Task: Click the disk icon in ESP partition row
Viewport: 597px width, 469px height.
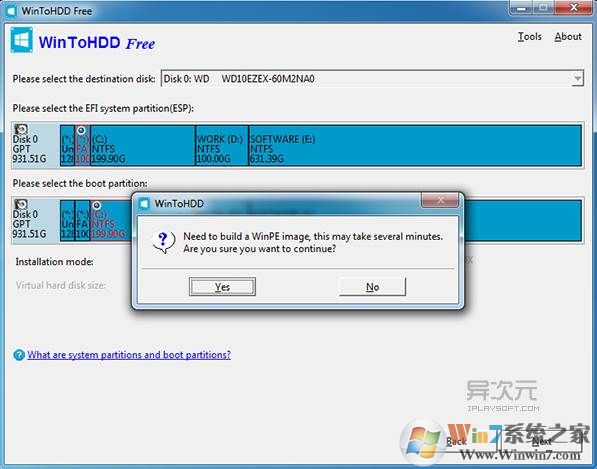Action: (x=21, y=129)
